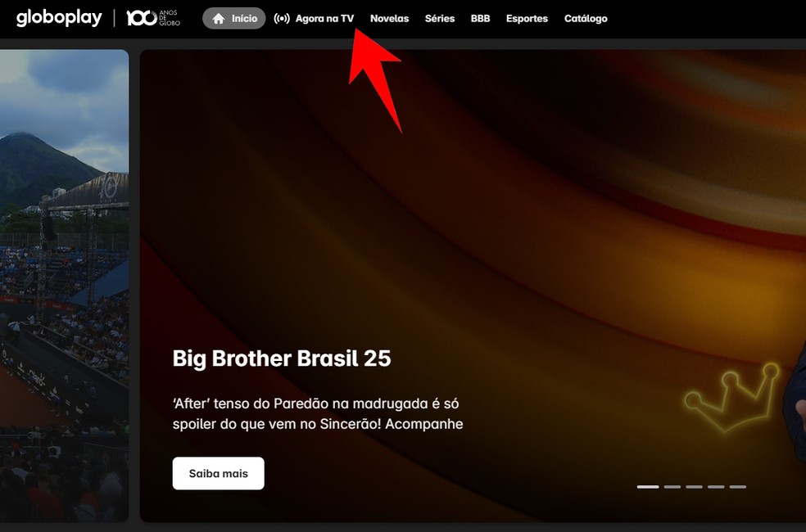Show the previous tennis stadium banner

coord(64,286)
